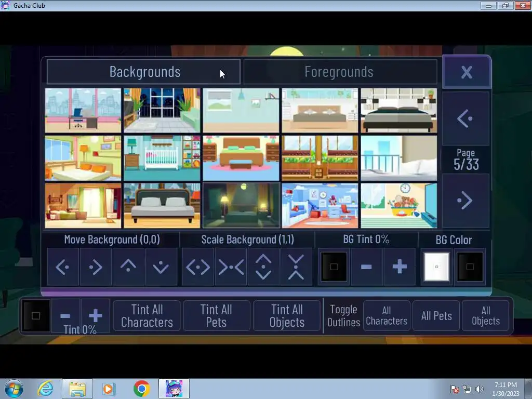The height and width of the screenshot is (399, 532).
Task: Click Tint All Objects button
Action: click(287, 316)
